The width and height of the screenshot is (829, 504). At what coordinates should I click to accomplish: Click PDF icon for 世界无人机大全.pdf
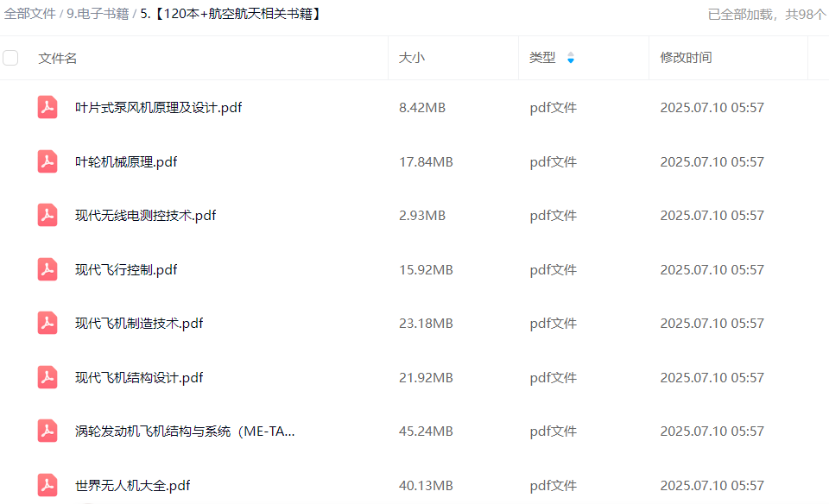pos(47,485)
